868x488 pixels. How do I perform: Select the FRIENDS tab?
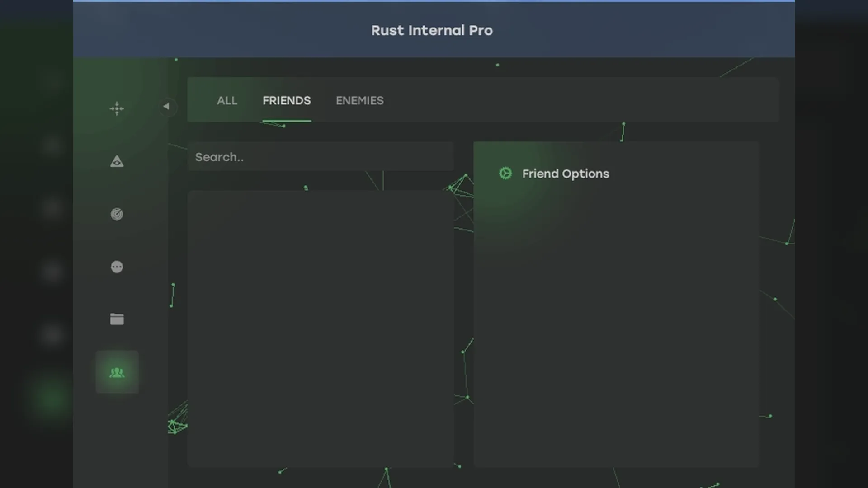tap(287, 100)
